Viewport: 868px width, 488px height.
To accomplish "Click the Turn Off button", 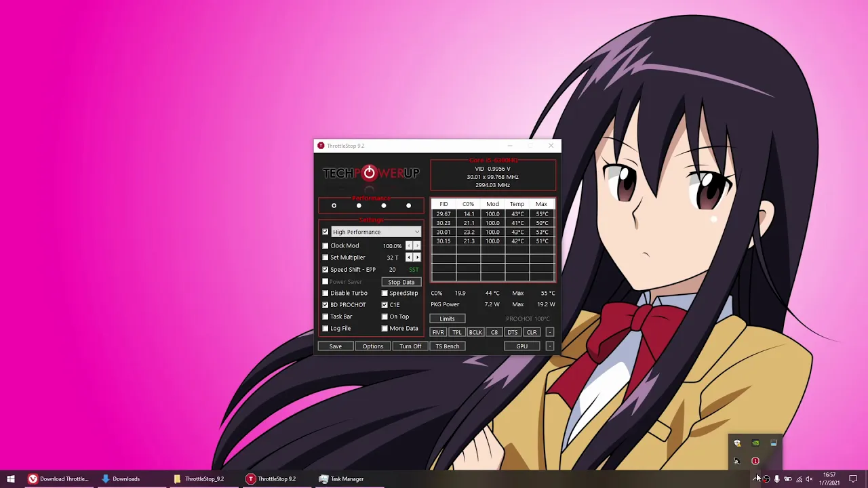I will pos(410,346).
